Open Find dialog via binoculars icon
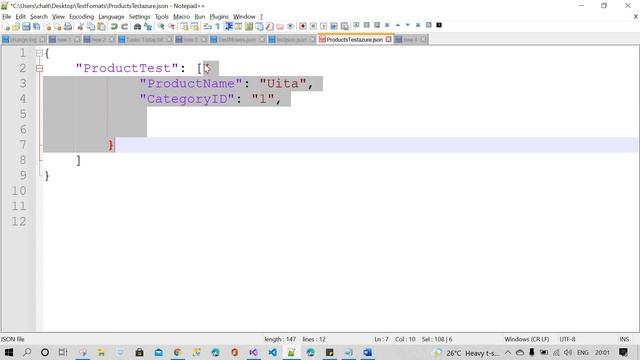 (x=137, y=27)
